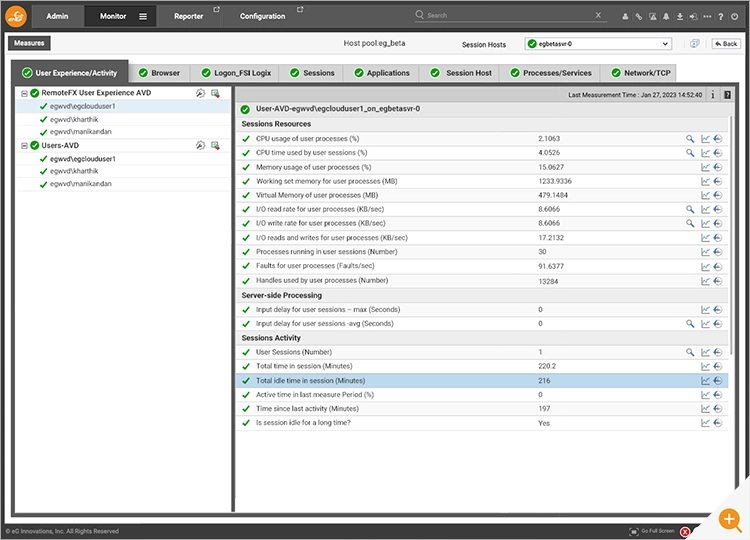Open graph icon for Handles used by user processes
Screen dimensions: 750x540
[705, 281]
